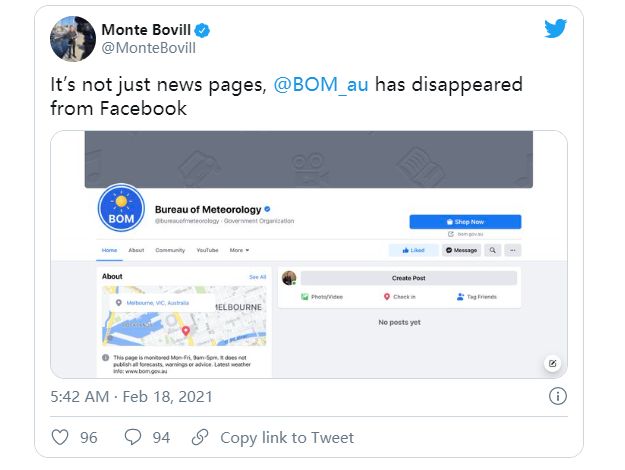Open the three-dot options button on the page
Viewport: 625px width, 470px height.
point(514,250)
